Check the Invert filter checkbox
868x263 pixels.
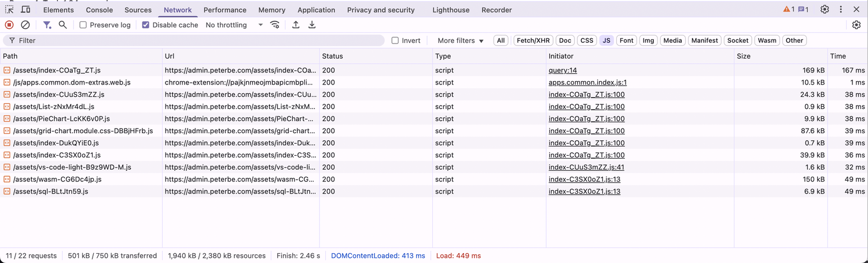395,41
